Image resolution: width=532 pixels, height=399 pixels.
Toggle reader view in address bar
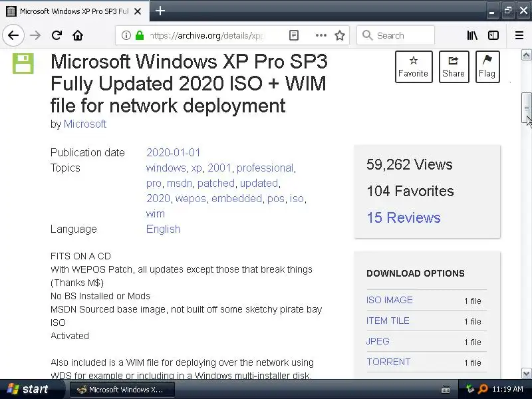pyautogui.click(x=294, y=35)
